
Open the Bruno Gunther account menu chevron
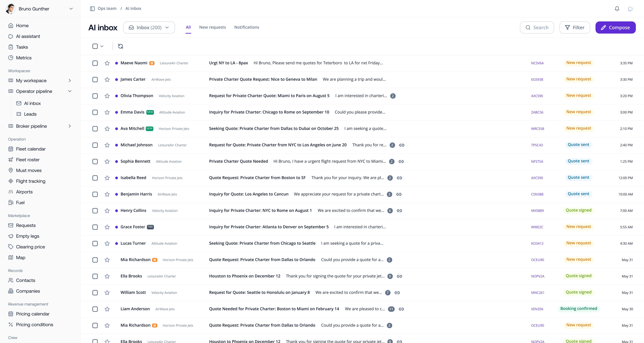[71, 9]
